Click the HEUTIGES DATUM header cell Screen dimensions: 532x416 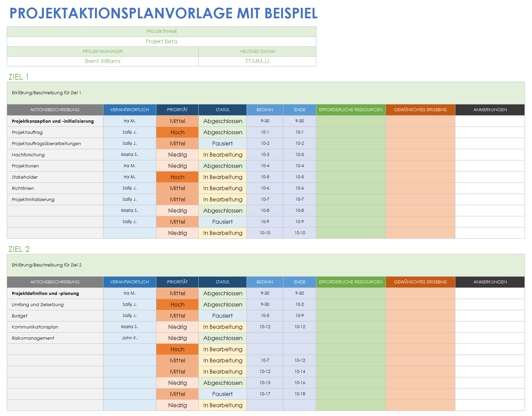[257, 51]
